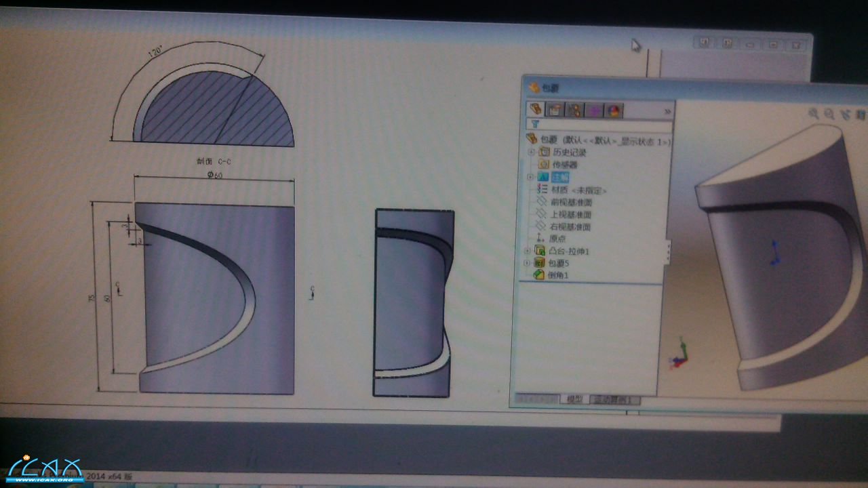Viewport: 868px width, 488px height.
Task: Click the Zoom to Fit magnifier icon
Action: pyautogui.click(x=814, y=114)
